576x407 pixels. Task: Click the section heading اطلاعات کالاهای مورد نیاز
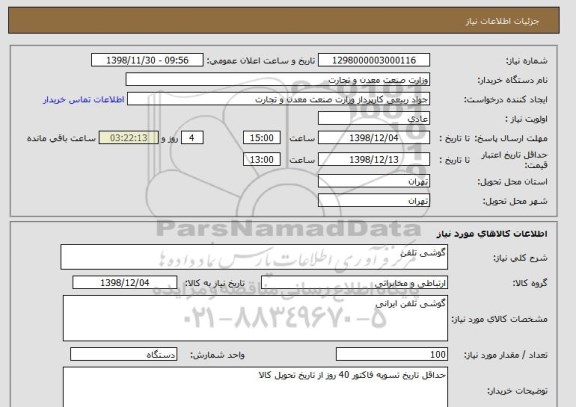492,233
